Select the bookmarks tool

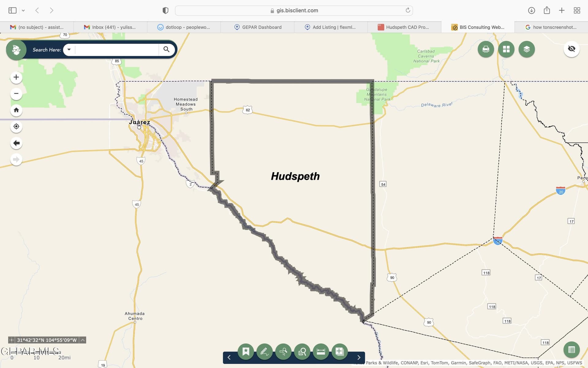pos(246,352)
